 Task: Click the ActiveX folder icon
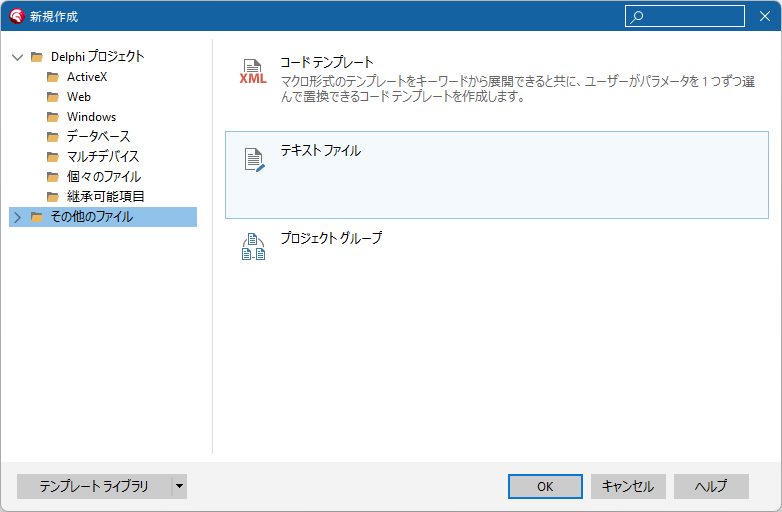(x=52, y=77)
